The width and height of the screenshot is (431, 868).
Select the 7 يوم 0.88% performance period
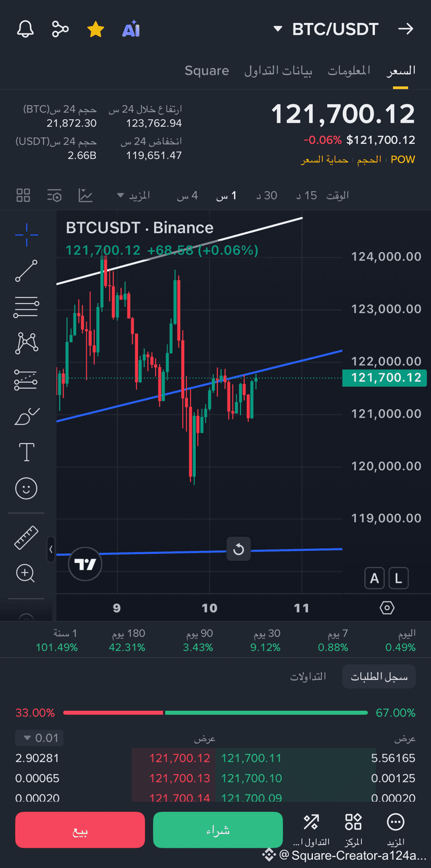pos(333,640)
